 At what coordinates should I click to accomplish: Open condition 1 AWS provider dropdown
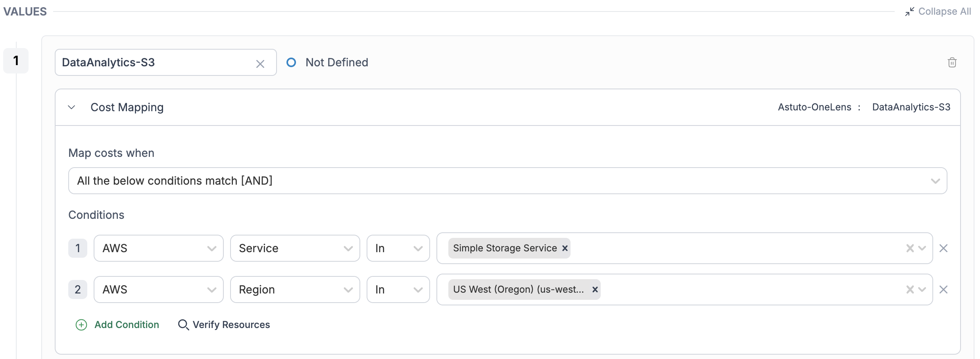[158, 248]
